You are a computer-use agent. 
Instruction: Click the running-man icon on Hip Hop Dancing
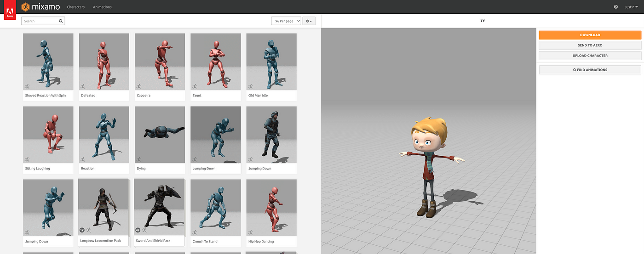click(x=250, y=232)
